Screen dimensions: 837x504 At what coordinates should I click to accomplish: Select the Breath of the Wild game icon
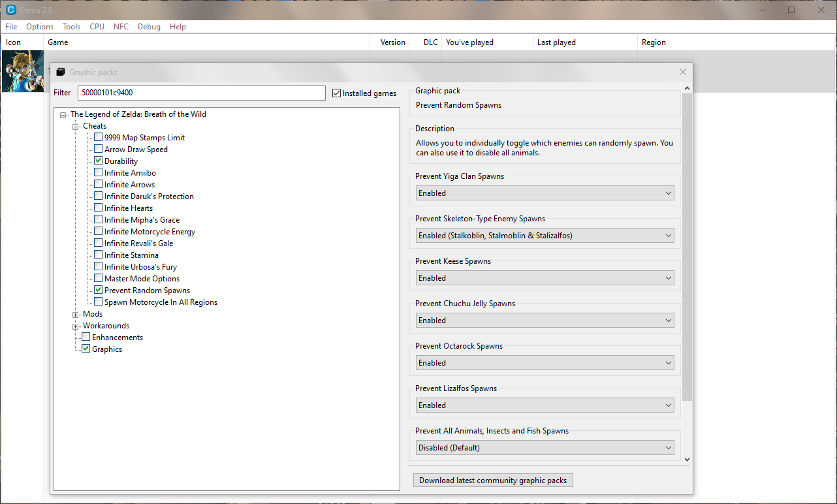click(x=23, y=71)
